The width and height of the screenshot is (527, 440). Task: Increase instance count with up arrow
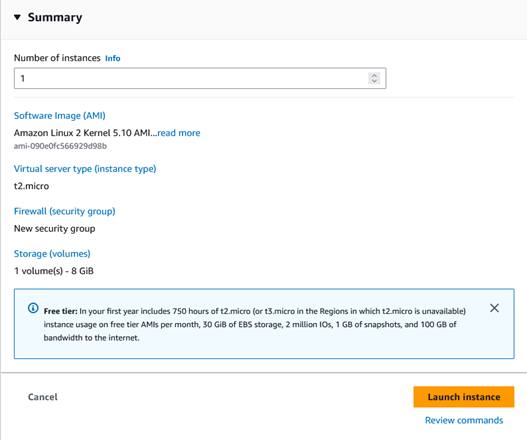[374, 75]
